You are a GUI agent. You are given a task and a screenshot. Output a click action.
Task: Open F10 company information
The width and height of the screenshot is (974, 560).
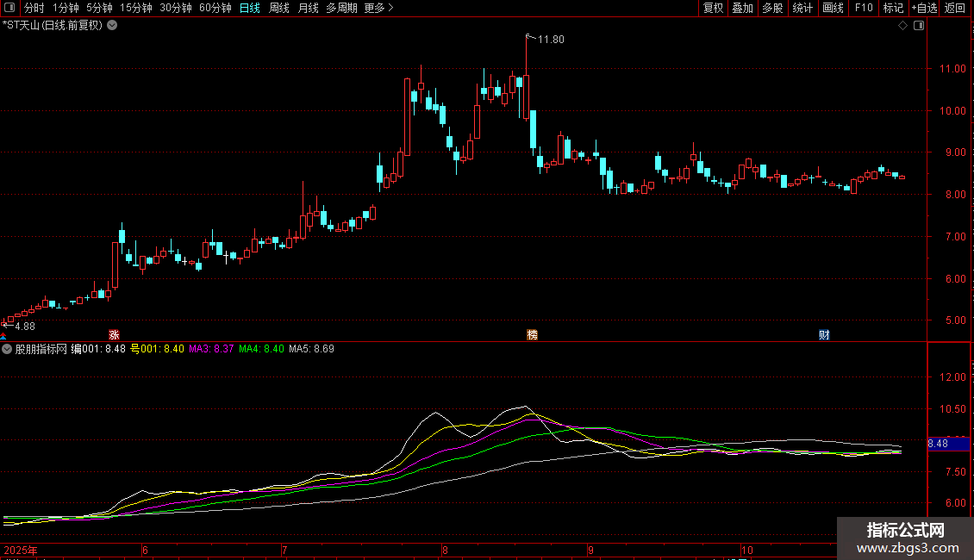click(x=863, y=8)
